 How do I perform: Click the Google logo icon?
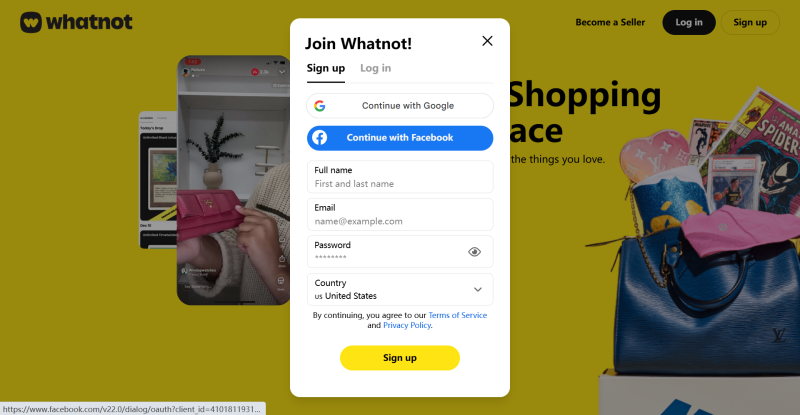click(x=320, y=106)
